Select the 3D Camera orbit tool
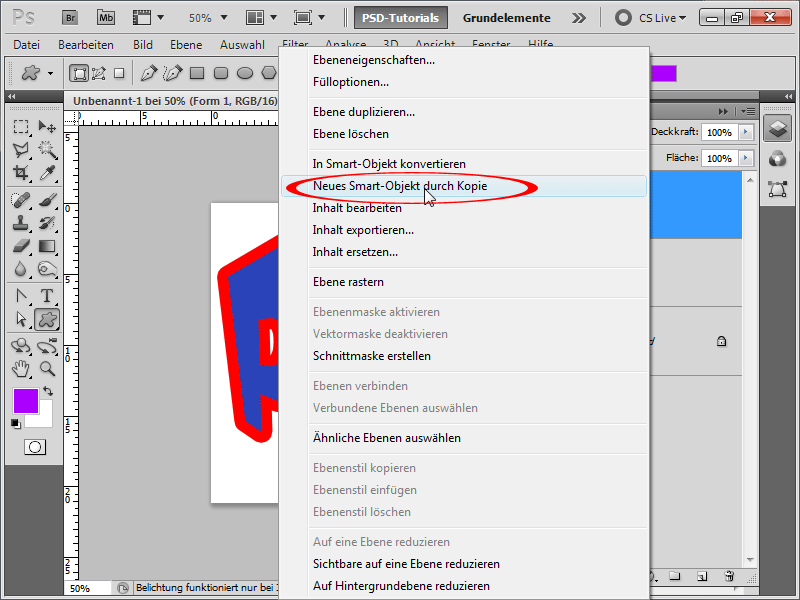Screen dimensions: 800x600 [x=47, y=346]
